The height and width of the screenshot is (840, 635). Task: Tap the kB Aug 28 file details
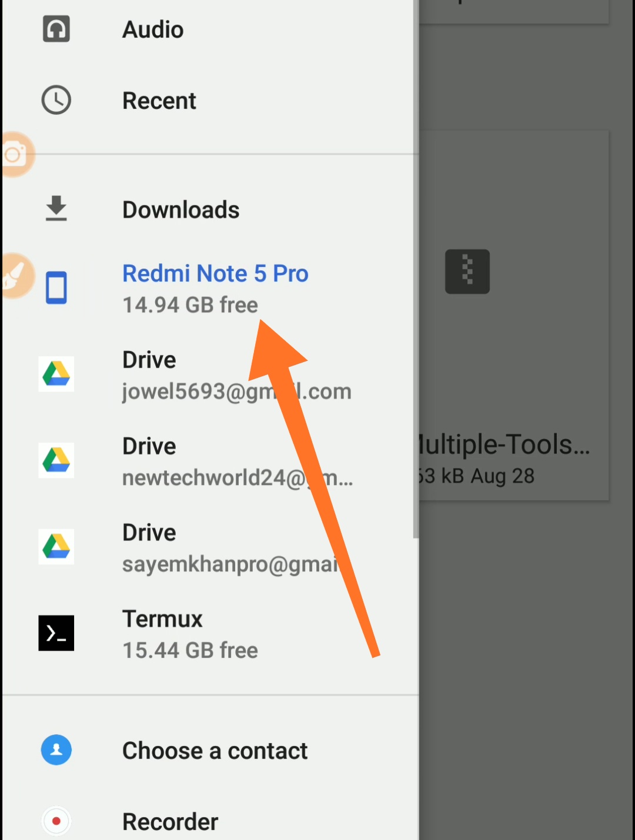point(476,476)
